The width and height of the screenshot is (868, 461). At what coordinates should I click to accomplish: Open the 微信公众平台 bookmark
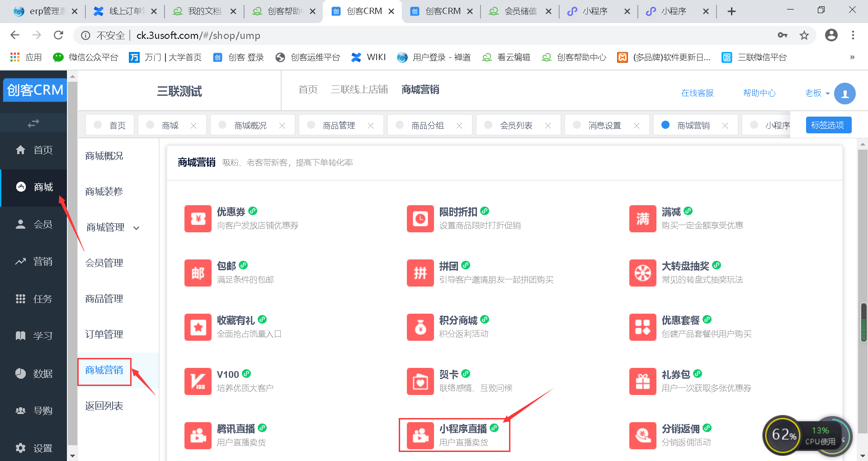click(x=86, y=57)
